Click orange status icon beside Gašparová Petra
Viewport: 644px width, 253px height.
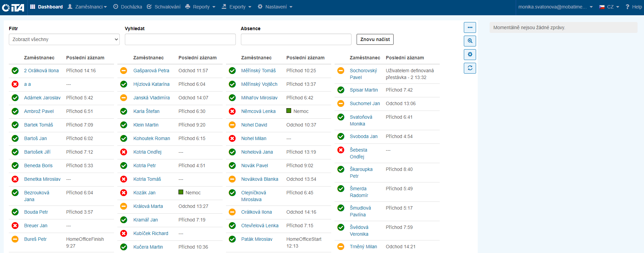pos(124,71)
